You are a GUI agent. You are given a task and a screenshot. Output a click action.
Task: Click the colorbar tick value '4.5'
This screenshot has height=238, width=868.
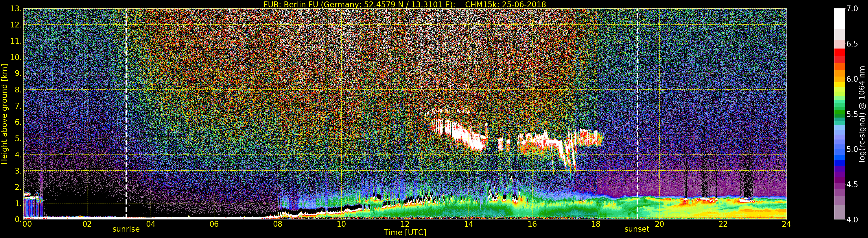[852, 184]
